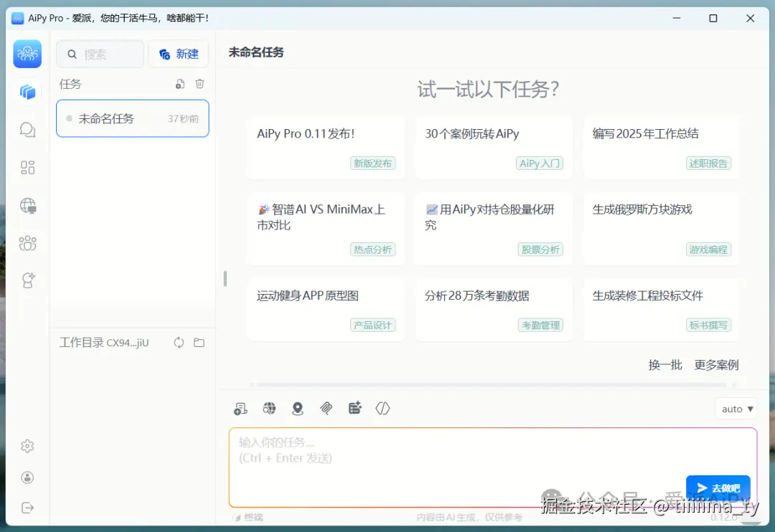Click the code </> icon above input box
The width and height of the screenshot is (775, 532).
382,408
